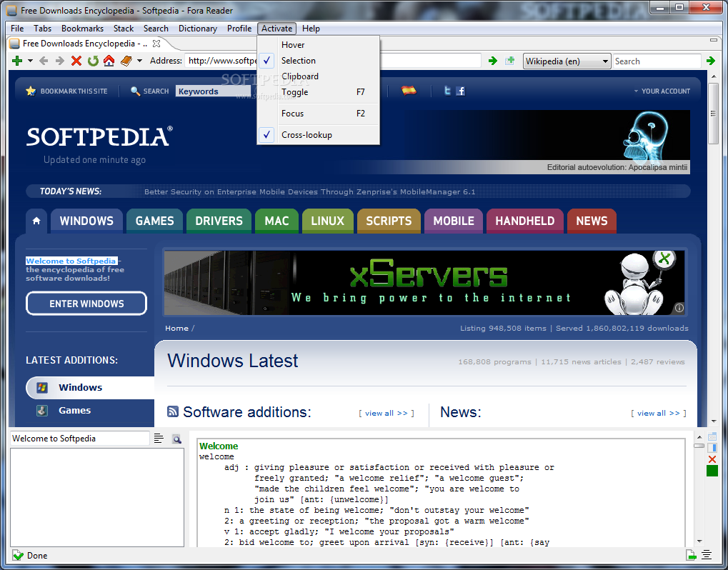Screen dimensions: 728x570
Task: Click the Facebook icon on Softpedia header
Action: 461,91
